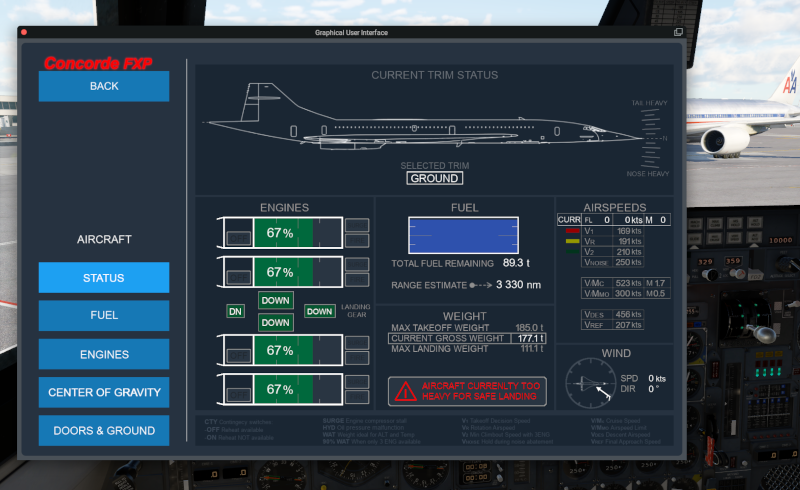
Task: Click the too heavy for landing warning text
Action: click(x=480, y=391)
